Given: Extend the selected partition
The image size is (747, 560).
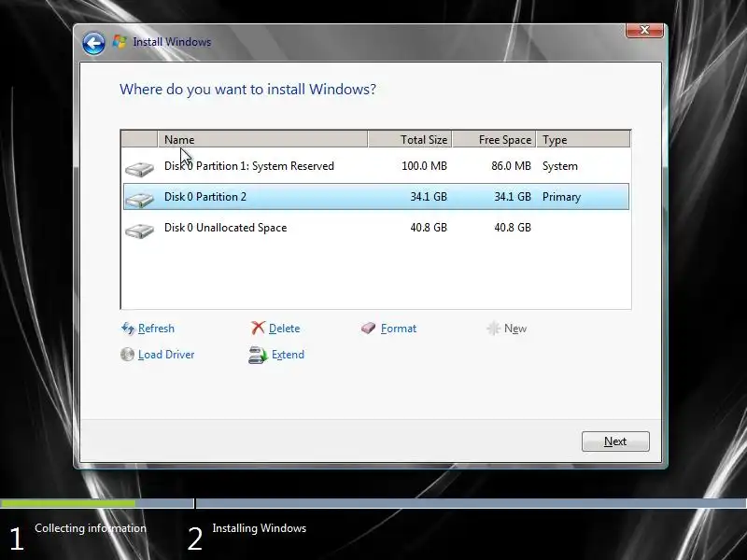Looking at the screenshot, I should pyautogui.click(x=288, y=355).
